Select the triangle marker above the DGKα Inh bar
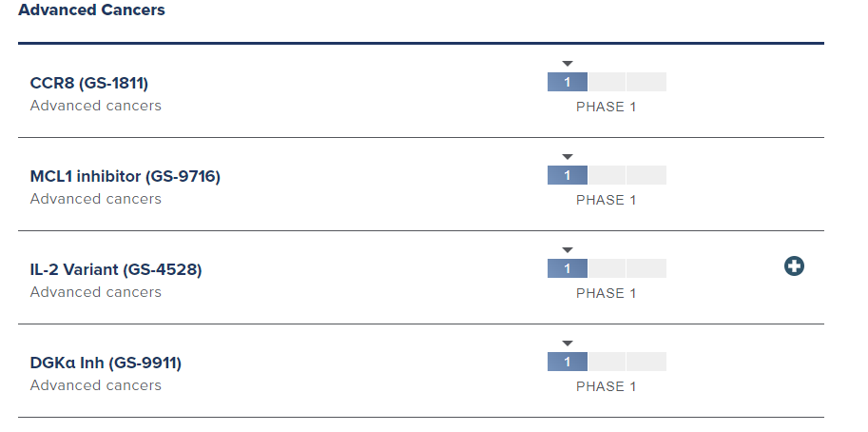The height and width of the screenshot is (432, 868). pyautogui.click(x=568, y=344)
